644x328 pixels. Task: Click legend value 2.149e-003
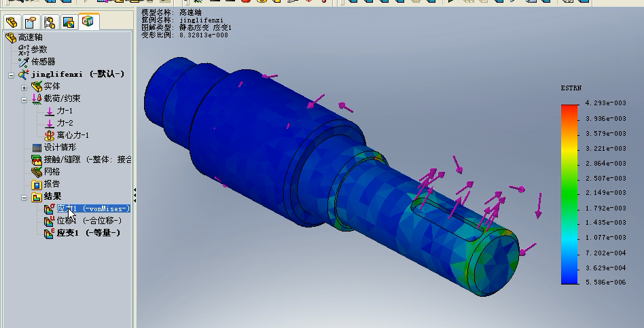tap(605, 193)
